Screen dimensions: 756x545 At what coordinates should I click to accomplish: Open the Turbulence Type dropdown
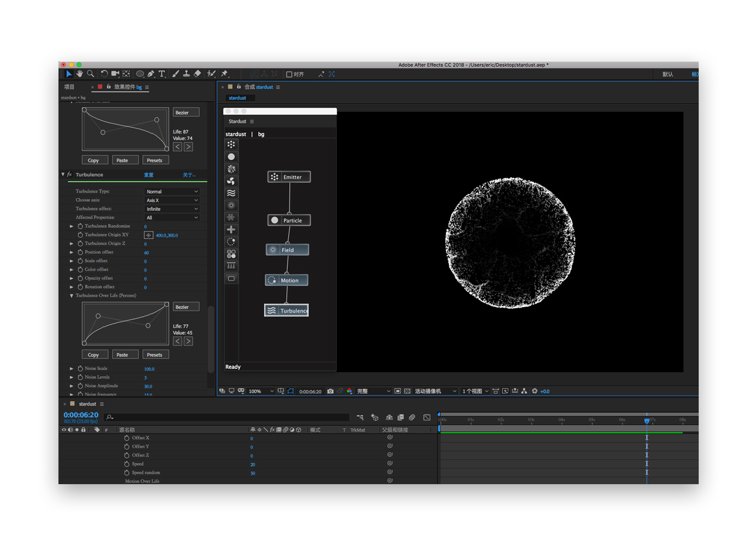coord(172,191)
